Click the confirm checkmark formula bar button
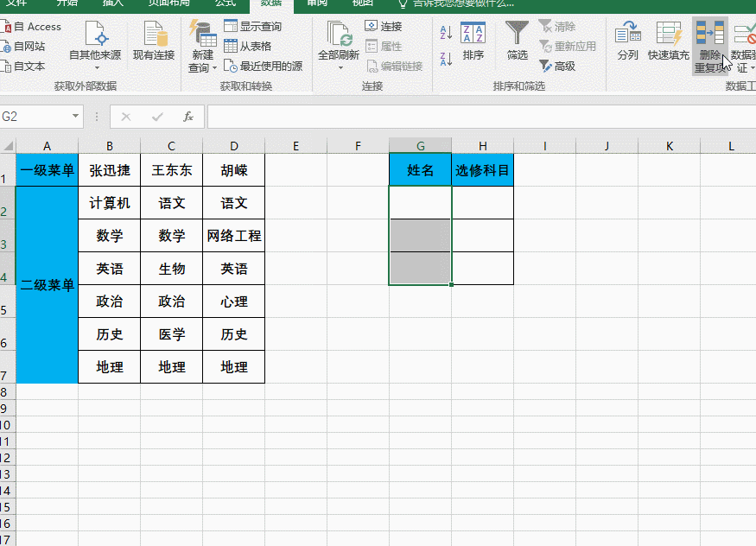Viewport: 756px width, 546px height. [157, 117]
